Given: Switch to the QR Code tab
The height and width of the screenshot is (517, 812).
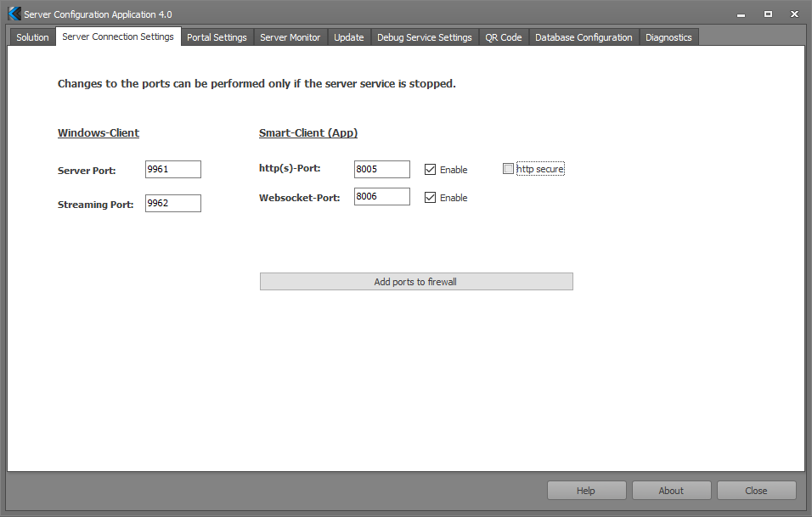Looking at the screenshot, I should [x=504, y=37].
